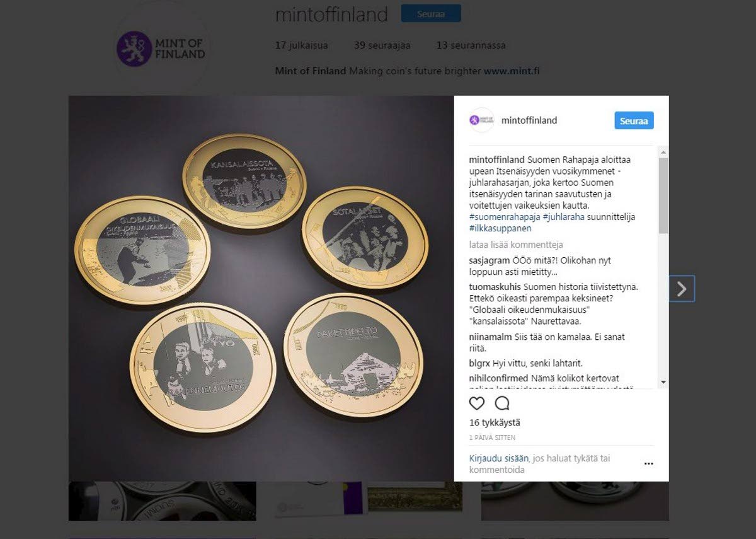The width and height of the screenshot is (756, 539).
Task: Open the www.mint.fi website link
Action: coord(512,71)
